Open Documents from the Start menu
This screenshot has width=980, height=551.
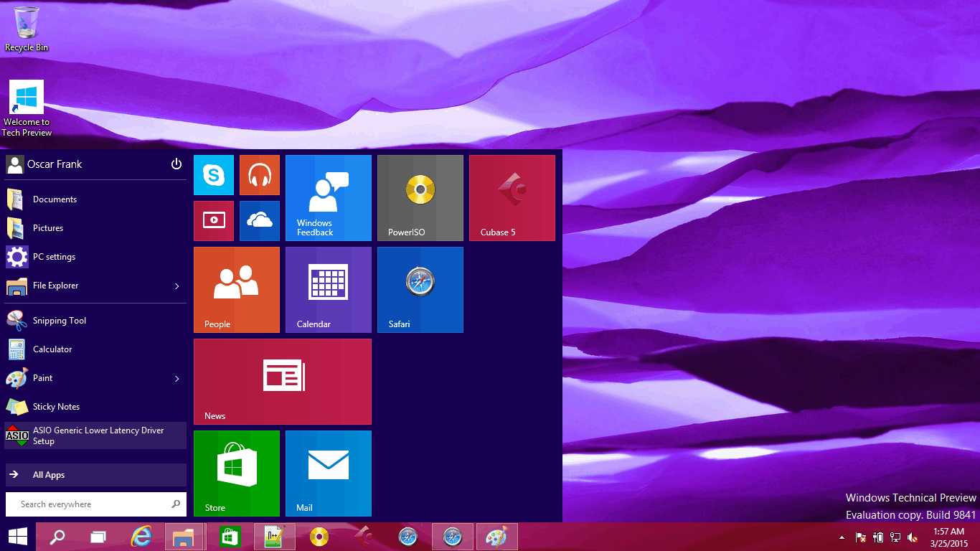click(55, 199)
